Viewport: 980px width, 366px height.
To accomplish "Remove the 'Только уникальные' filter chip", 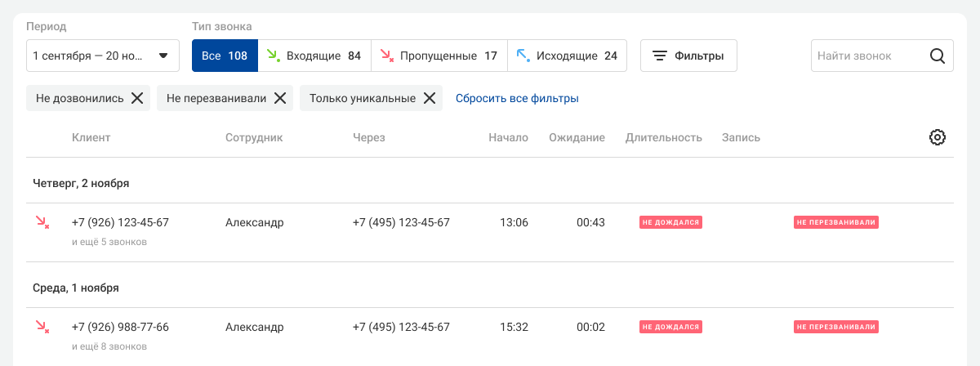I will (x=429, y=98).
